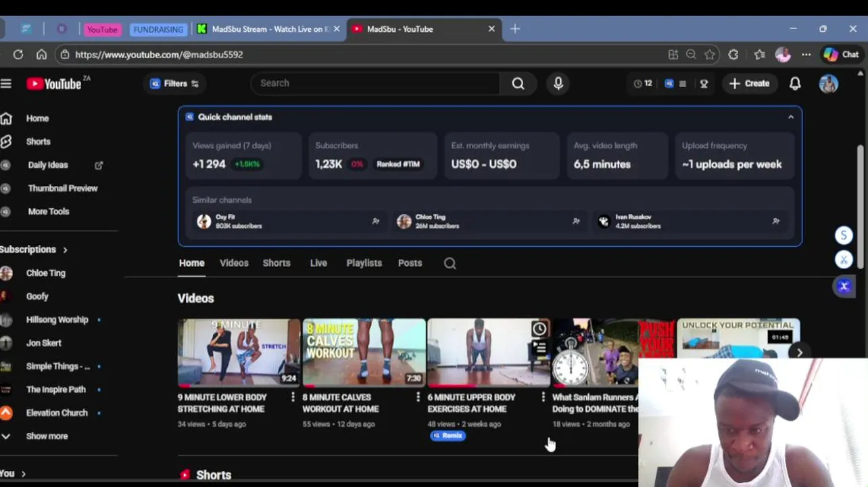Open the YouTube account avatar menu
Viewport: 868px width, 487px height.
coord(829,83)
